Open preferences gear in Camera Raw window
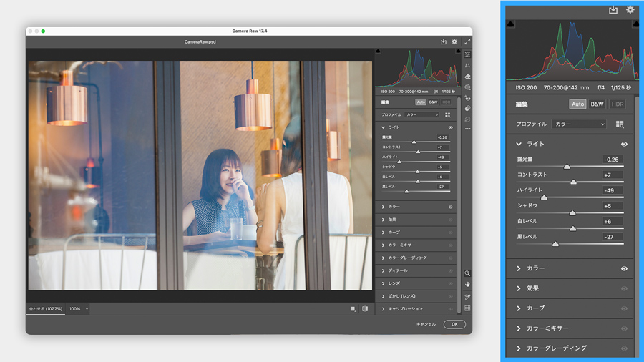Screen dimensions: 644x362 (454, 42)
